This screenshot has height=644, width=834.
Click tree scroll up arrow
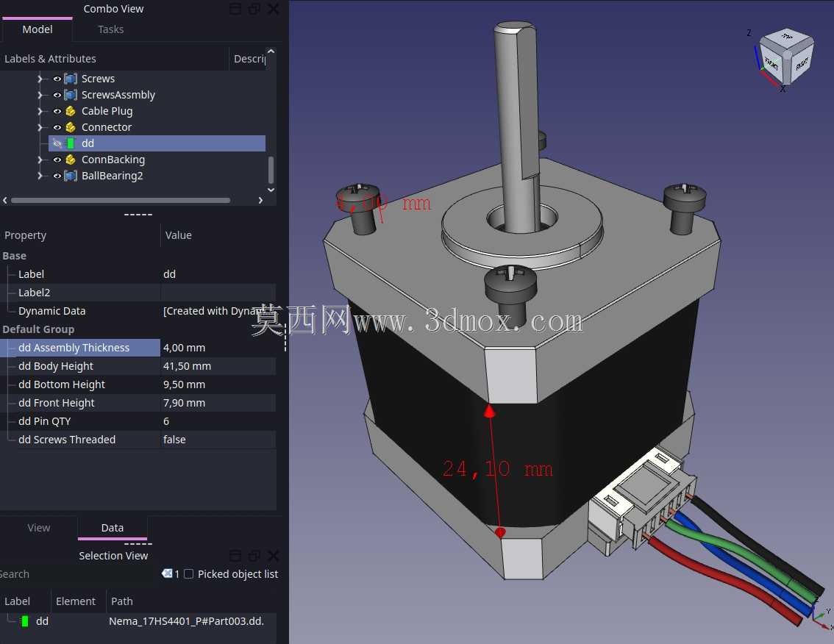point(271,51)
